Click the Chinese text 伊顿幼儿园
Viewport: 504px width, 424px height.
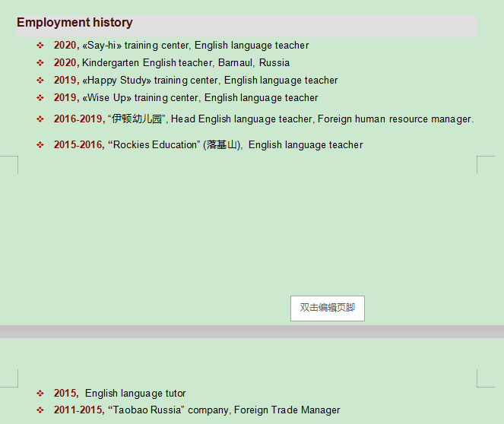[137, 119]
